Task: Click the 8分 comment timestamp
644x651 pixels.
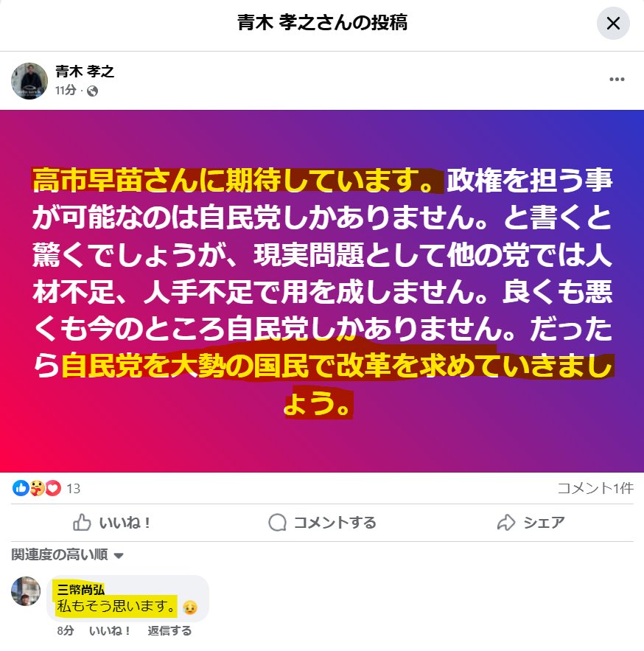Action: pos(66,631)
